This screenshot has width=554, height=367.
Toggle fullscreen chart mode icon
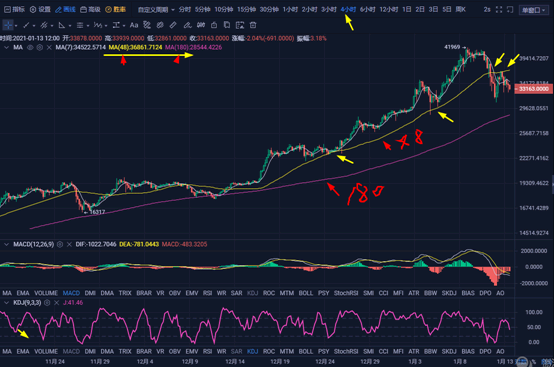pyautogui.click(x=499, y=10)
